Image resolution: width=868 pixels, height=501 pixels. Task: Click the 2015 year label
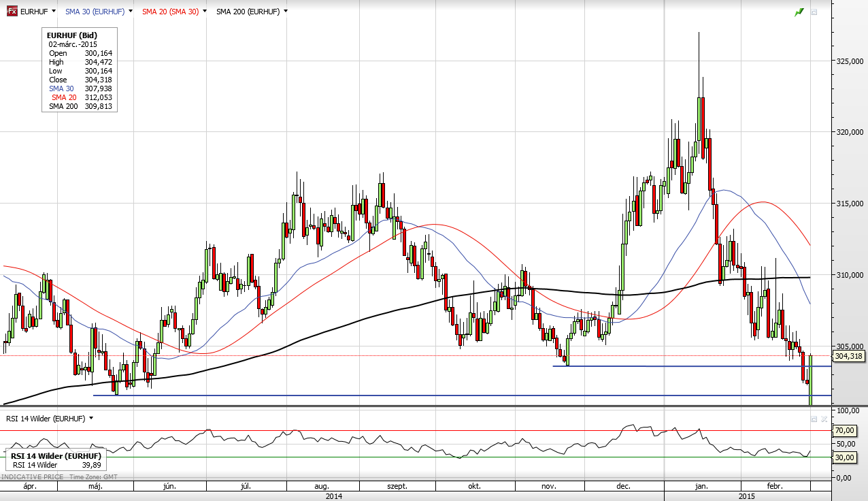tap(747, 496)
